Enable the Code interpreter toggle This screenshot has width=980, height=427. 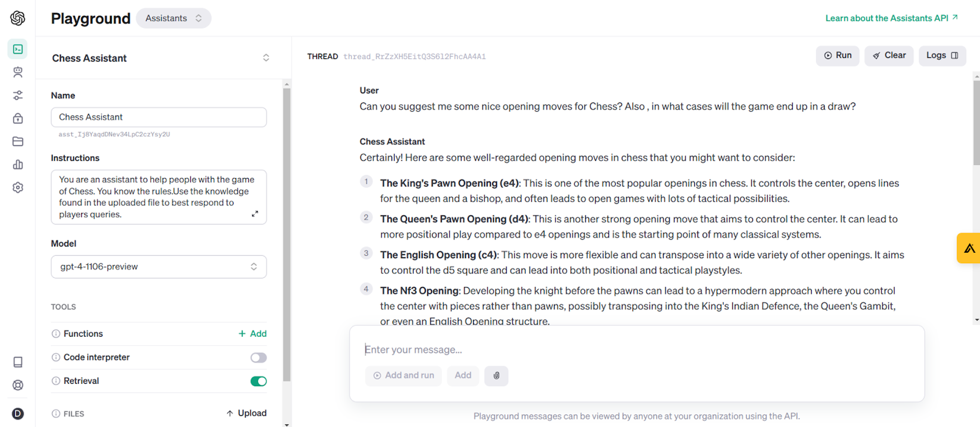pos(258,358)
